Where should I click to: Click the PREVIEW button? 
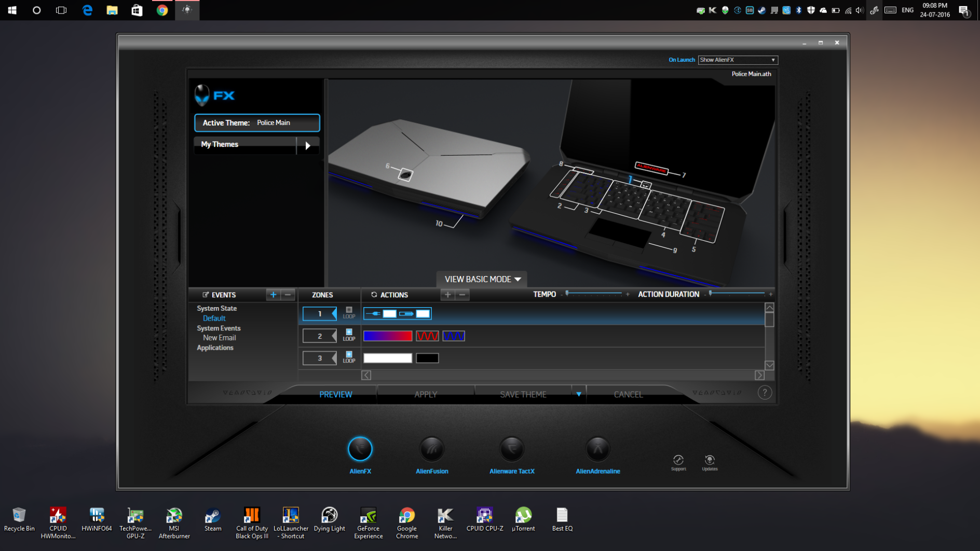pos(335,395)
